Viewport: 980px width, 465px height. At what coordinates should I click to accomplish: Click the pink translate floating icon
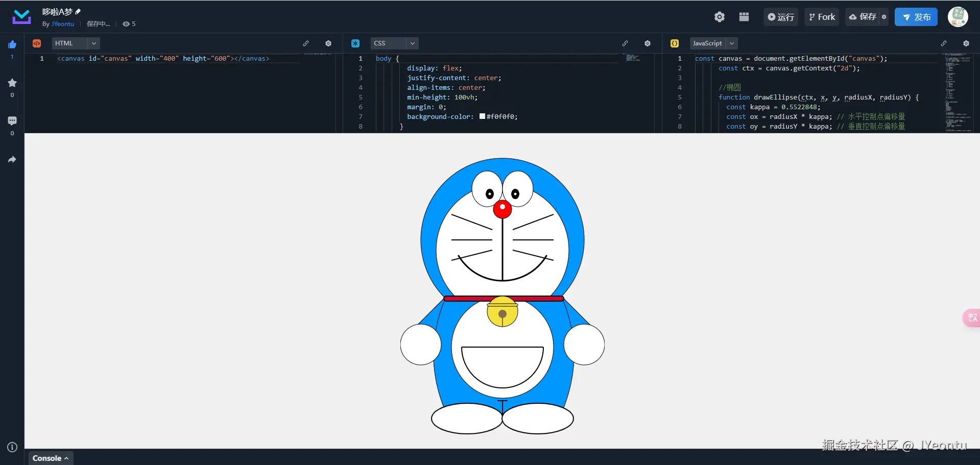[x=972, y=318]
